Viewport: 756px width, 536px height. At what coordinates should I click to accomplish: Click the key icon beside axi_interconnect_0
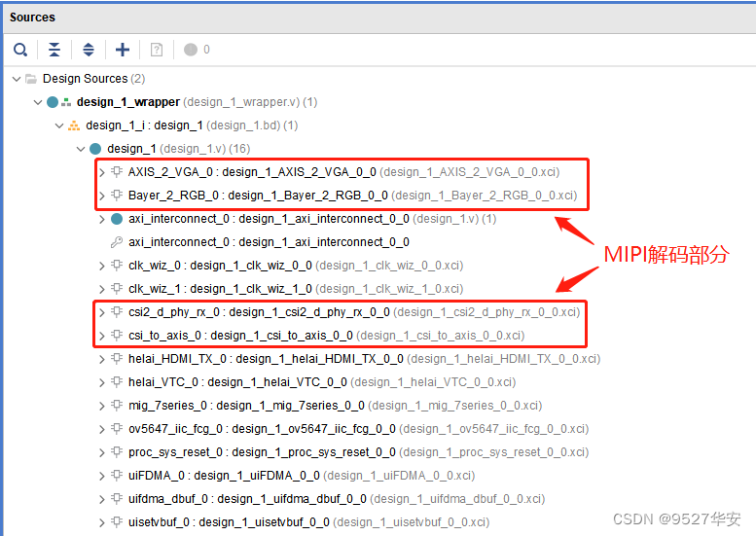(x=116, y=242)
